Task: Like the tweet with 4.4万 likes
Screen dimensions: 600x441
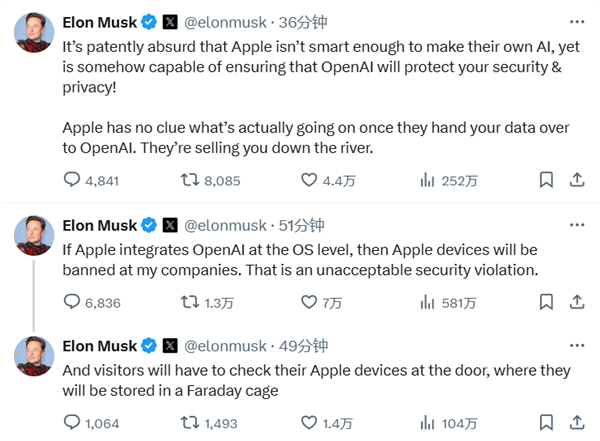Action: pos(309,181)
